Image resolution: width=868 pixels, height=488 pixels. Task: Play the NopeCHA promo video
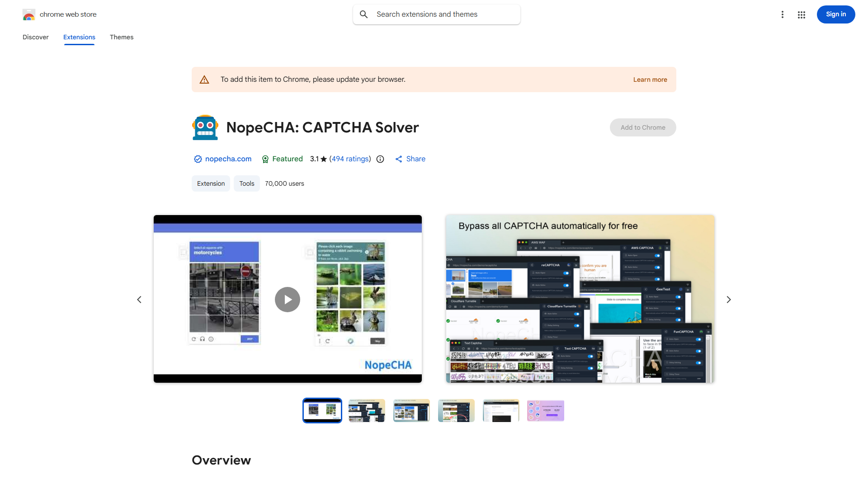coord(288,299)
